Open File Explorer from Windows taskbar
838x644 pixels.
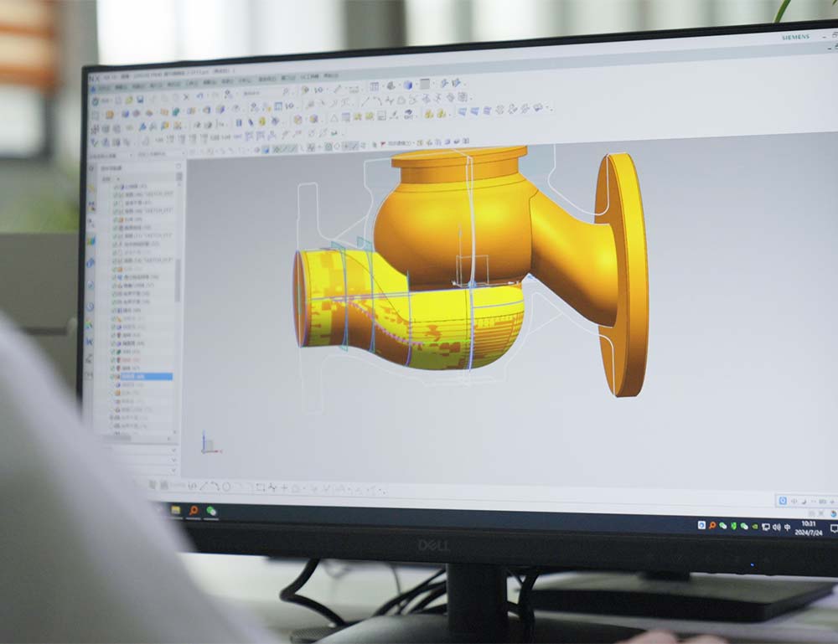pos(176,510)
